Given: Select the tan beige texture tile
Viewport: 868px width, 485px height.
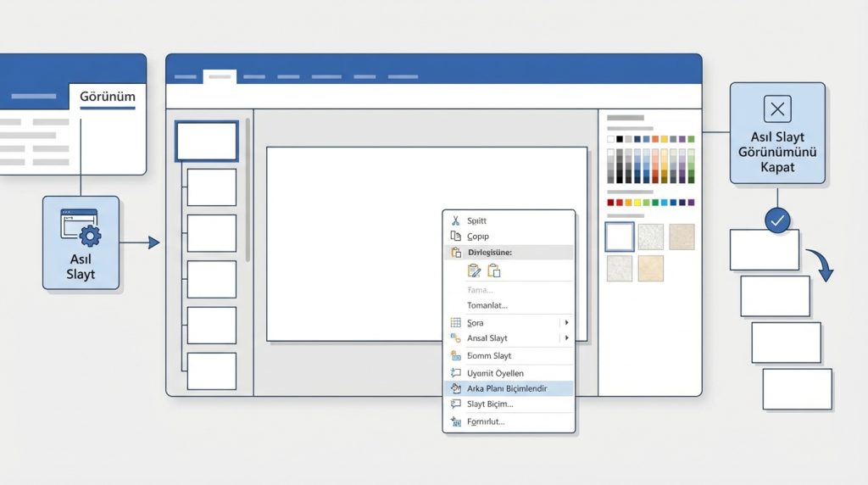Looking at the screenshot, I should click(x=682, y=237).
